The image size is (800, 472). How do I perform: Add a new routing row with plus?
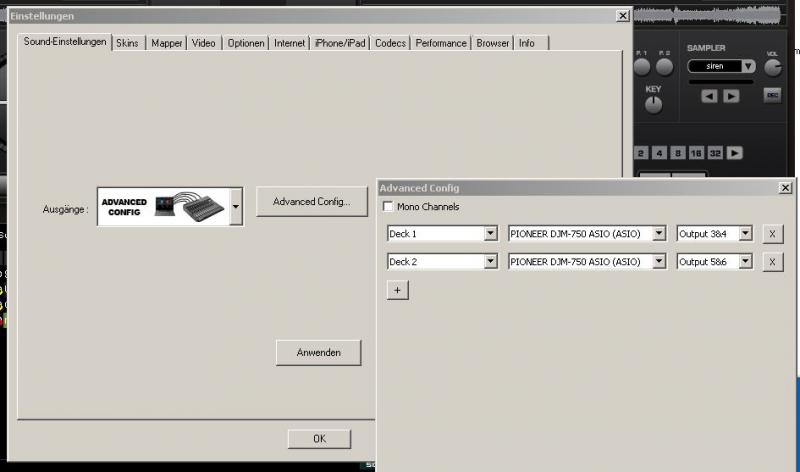pos(397,290)
